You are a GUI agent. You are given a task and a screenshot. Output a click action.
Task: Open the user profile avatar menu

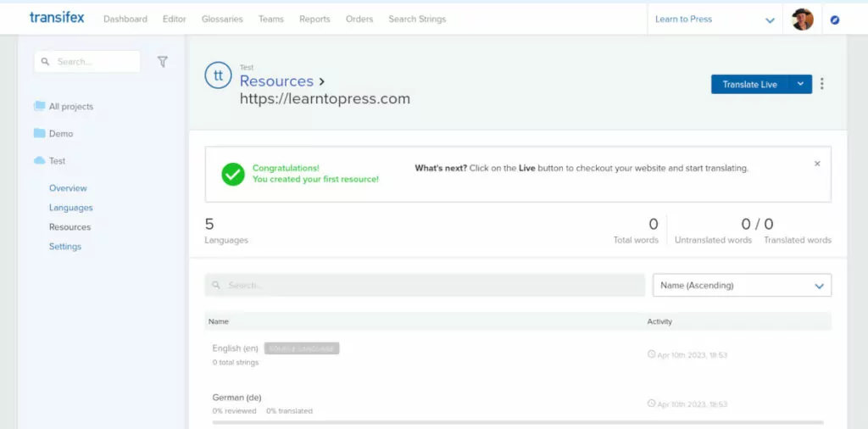click(x=802, y=19)
